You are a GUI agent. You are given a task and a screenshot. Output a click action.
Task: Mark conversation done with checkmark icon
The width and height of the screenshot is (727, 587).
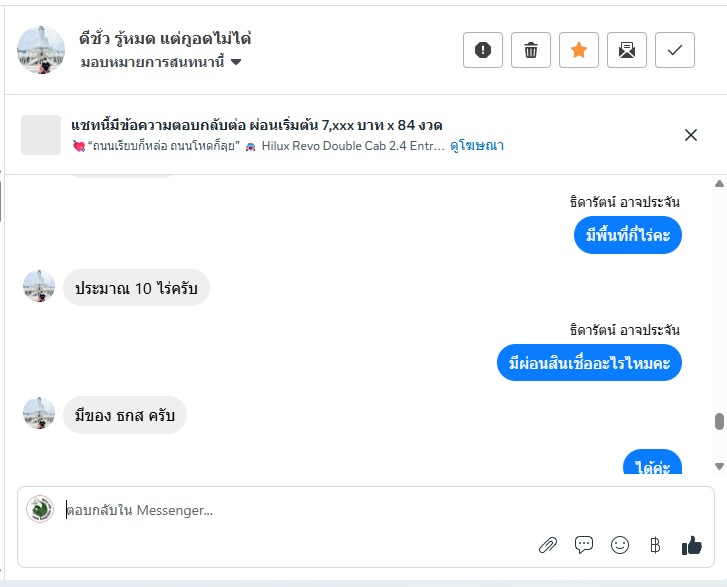click(x=675, y=50)
